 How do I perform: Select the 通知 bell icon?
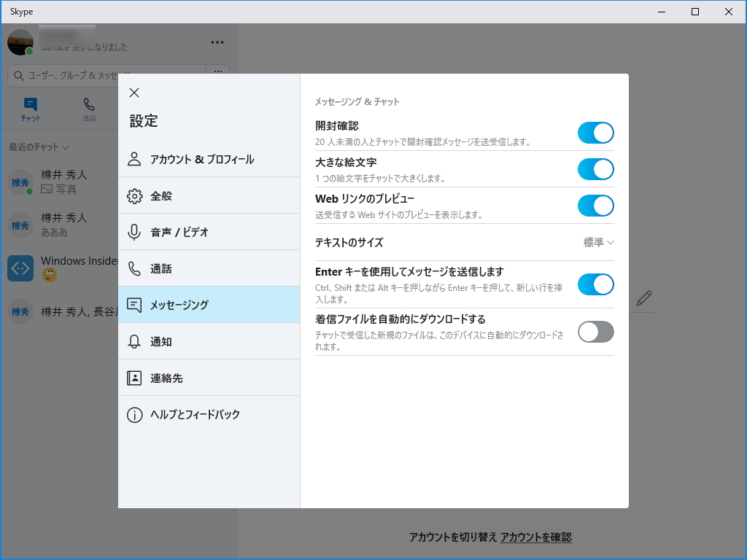click(x=135, y=341)
